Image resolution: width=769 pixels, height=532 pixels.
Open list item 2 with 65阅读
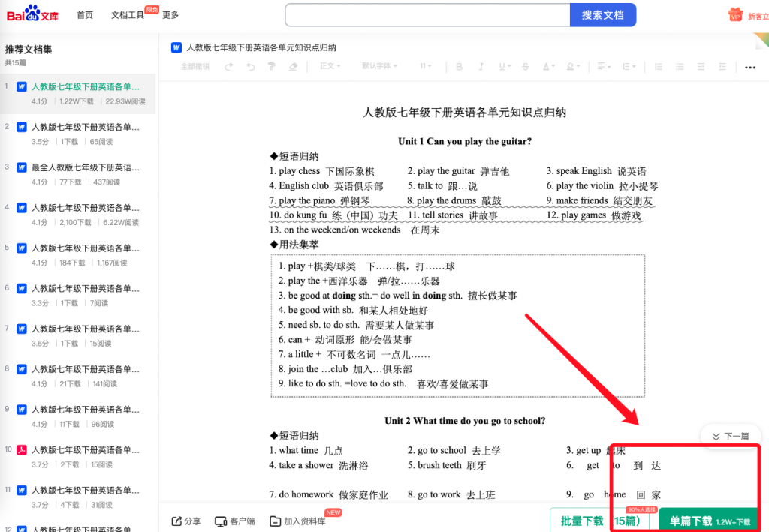point(78,134)
